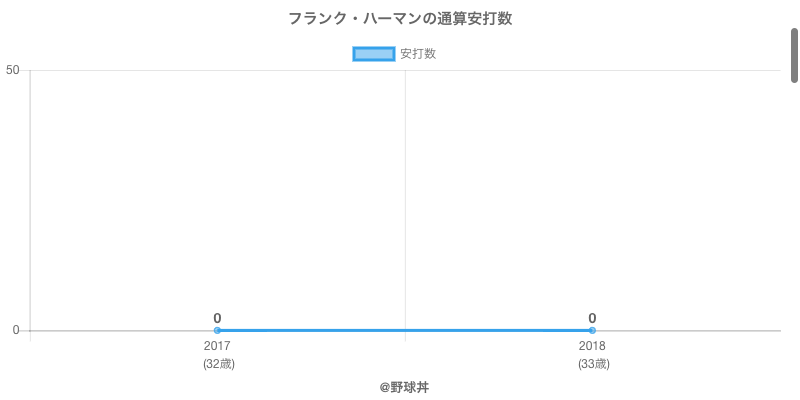The width and height of the screenshot is (800, 400).
Task: Click the blue 安打数 legend color box
Action: click(375, 54)
